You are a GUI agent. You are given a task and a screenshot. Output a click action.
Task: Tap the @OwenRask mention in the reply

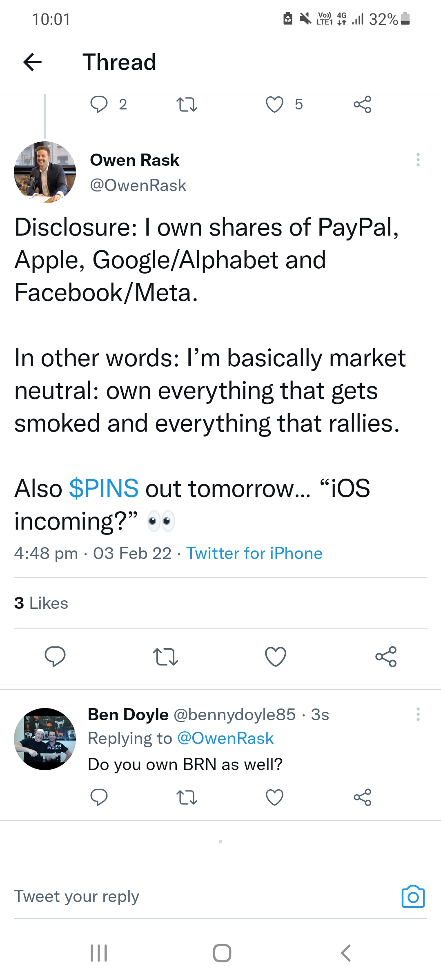tap(225, 738)
